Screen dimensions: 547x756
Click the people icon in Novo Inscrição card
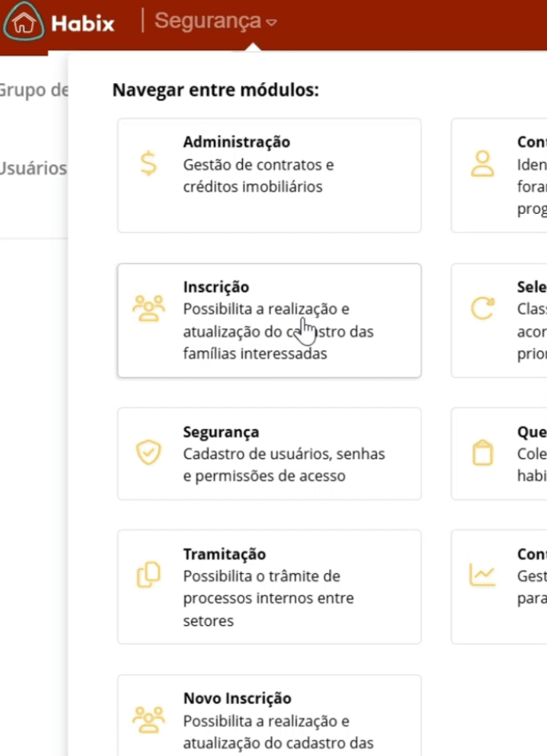[149, 720]
